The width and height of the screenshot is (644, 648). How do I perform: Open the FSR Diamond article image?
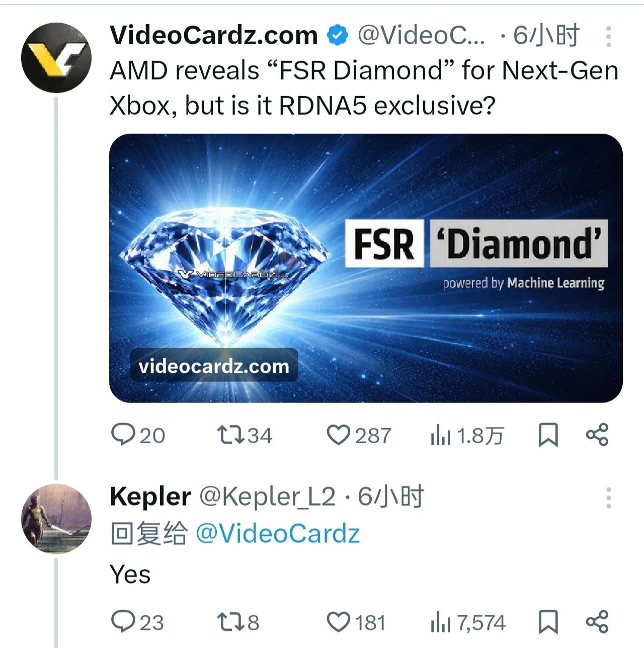pos(366,268)
